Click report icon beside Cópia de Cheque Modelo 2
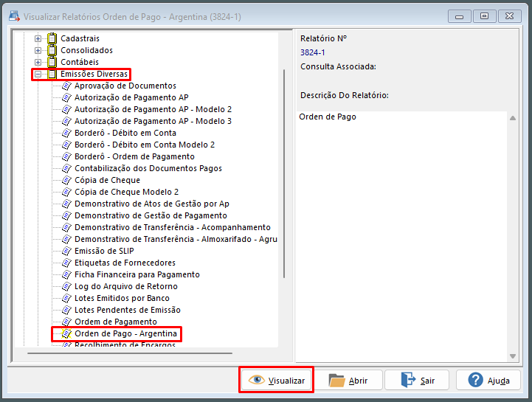 click(67, 192)
